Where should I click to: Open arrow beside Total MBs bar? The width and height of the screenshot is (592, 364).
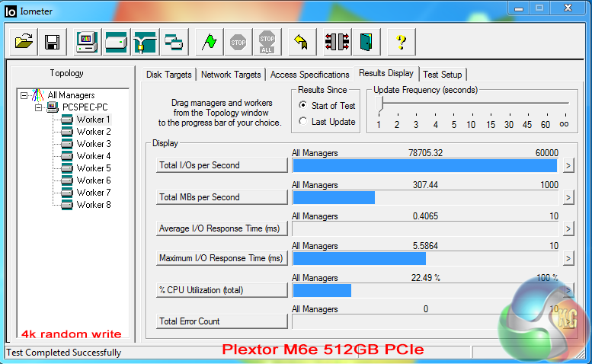point(568,197)
